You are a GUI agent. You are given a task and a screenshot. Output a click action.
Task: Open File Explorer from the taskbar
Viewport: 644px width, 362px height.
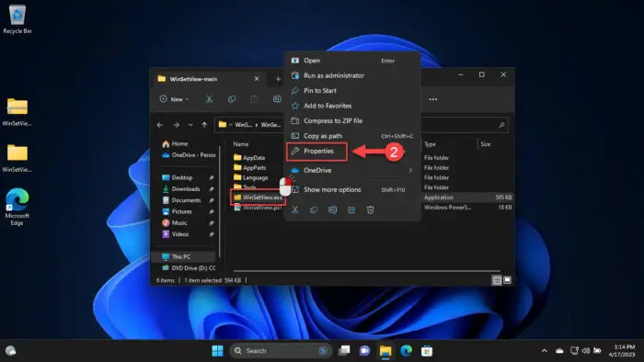385,351
